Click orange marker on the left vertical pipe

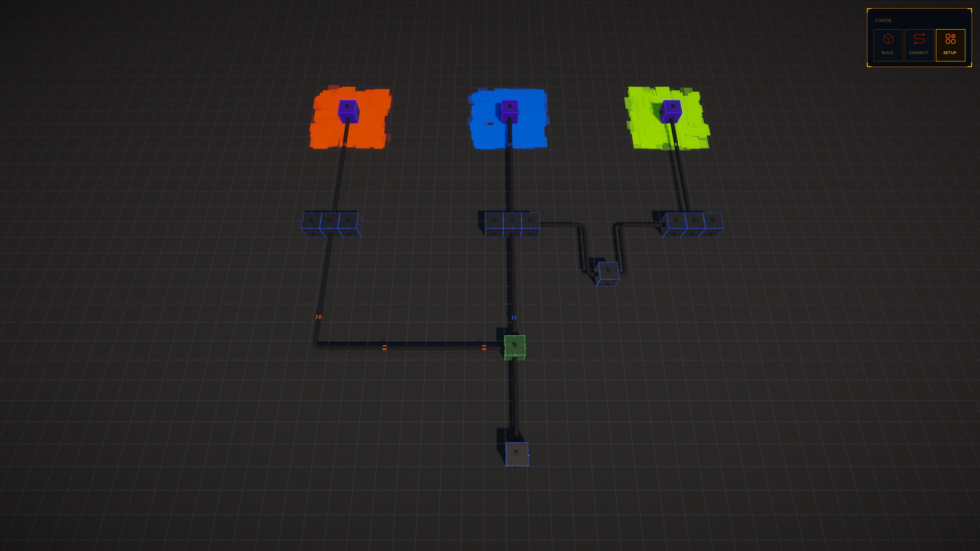[318, 317]
